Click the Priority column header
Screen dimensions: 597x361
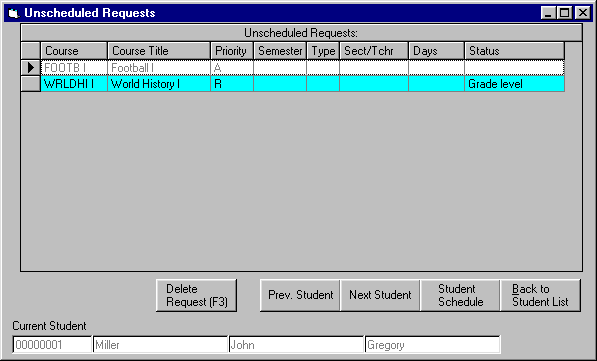232,51
